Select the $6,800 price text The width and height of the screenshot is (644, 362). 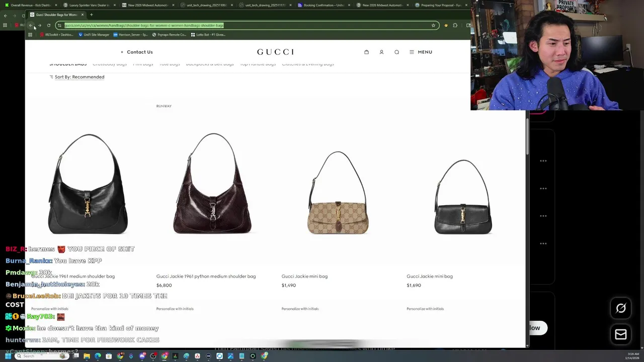point(164,285)
